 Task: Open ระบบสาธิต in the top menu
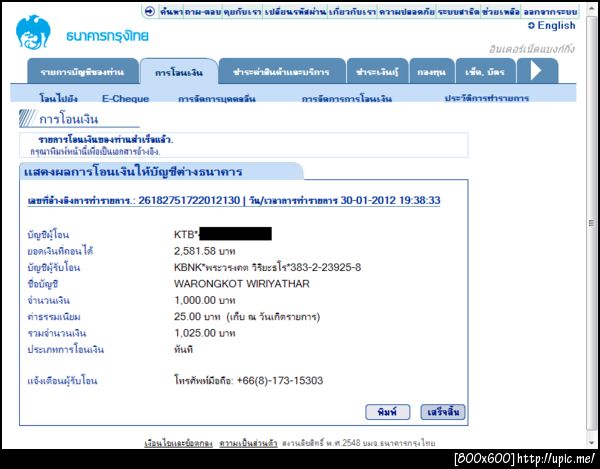pyautogui.click(x=458, y=12)
